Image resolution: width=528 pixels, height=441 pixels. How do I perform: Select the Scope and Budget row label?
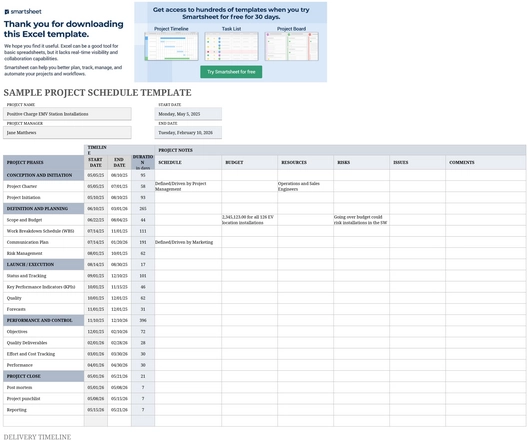[x=44, y=220]
